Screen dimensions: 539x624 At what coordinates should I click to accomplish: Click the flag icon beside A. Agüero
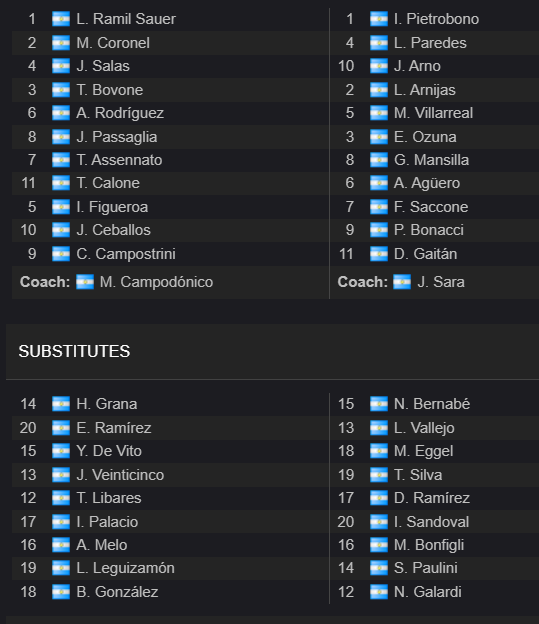379,183
